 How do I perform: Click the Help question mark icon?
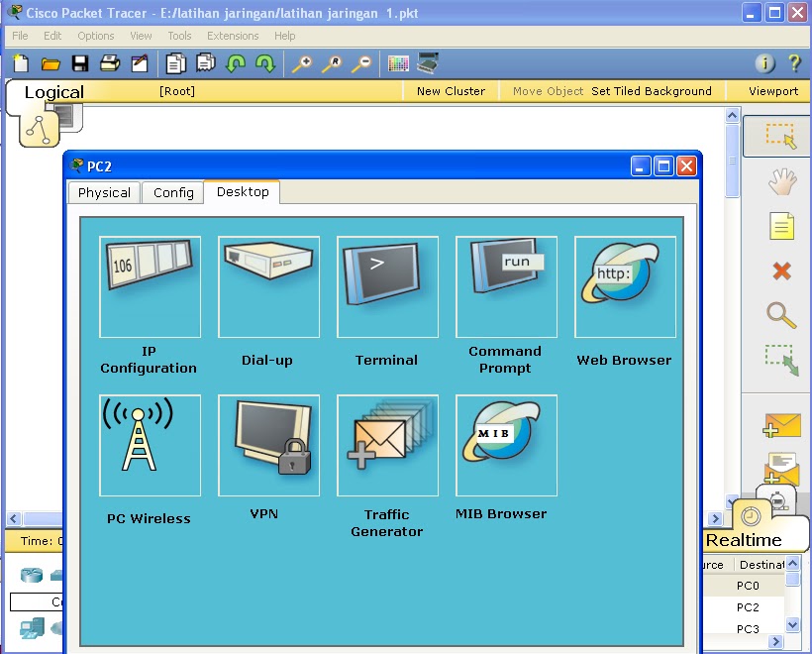tap(794, 63)
